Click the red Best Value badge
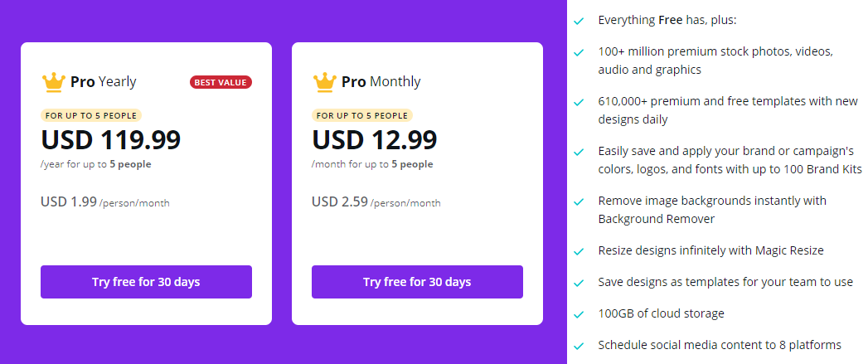 pos(221,82)
